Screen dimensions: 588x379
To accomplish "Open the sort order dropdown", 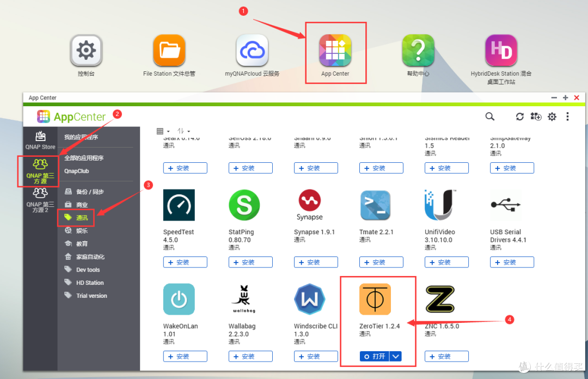I will [184, 131].
